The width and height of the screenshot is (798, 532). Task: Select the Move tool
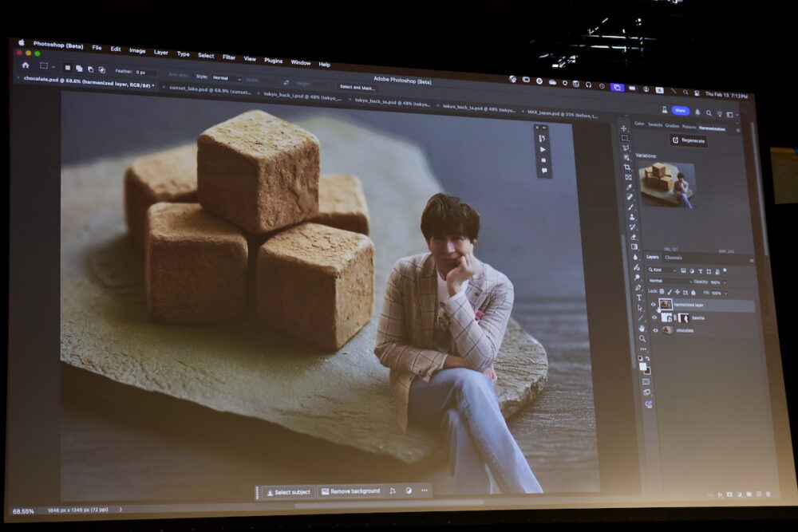point(624,128)
